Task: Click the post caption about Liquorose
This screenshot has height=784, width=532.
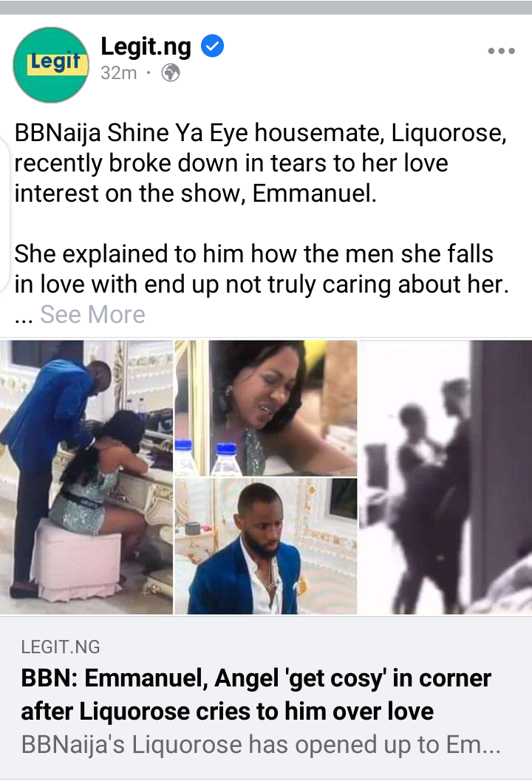Action: pos(261,163)
